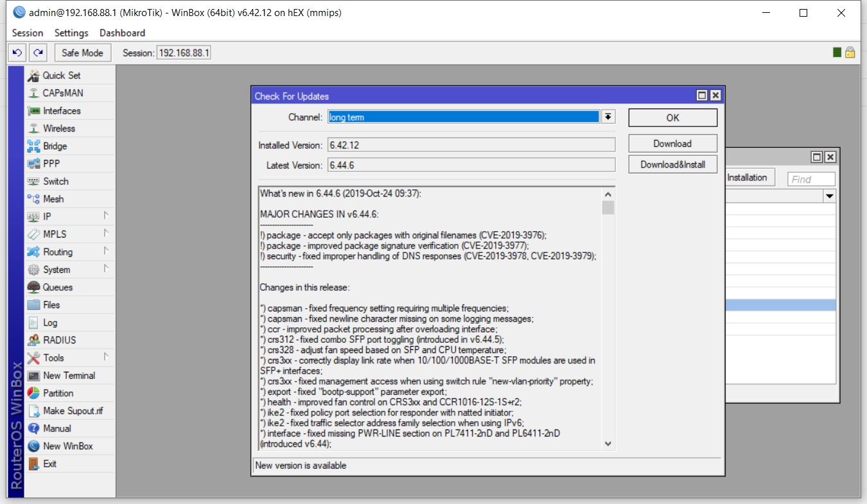Open the Files list

tap(69, 305)
